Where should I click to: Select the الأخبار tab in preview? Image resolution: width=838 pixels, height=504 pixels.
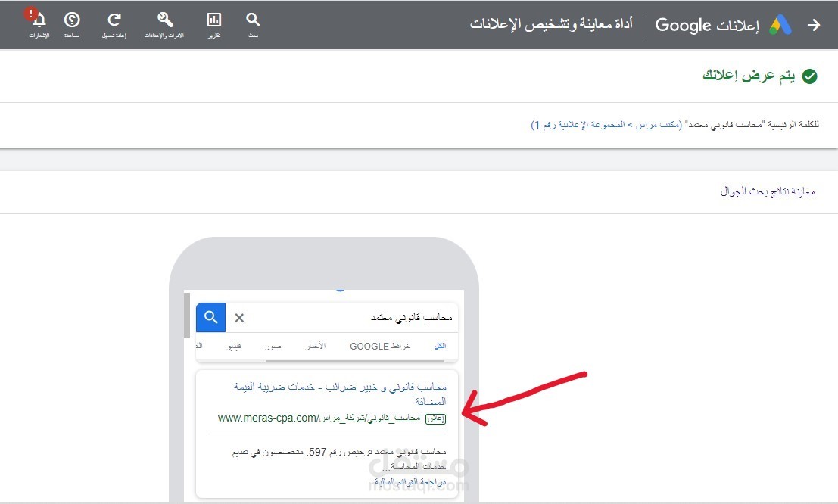click(x=316, y=347)
